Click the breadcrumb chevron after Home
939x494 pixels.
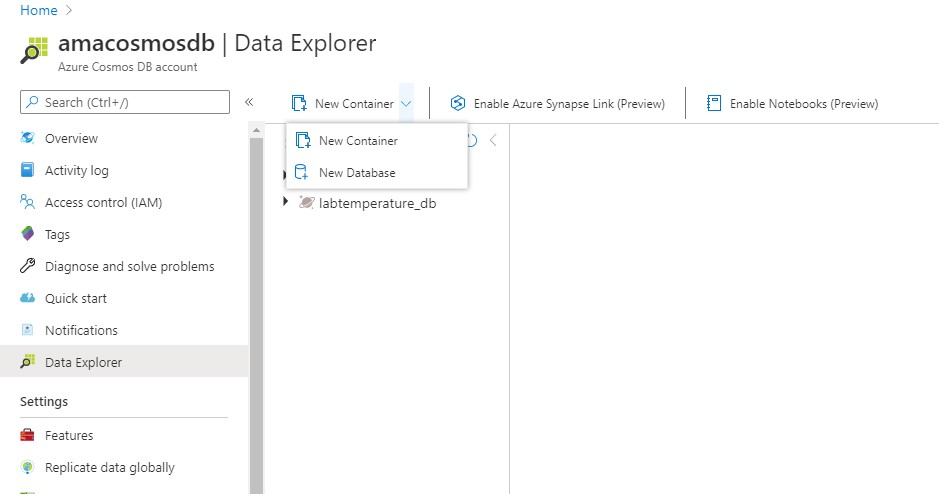pos(69,10)
